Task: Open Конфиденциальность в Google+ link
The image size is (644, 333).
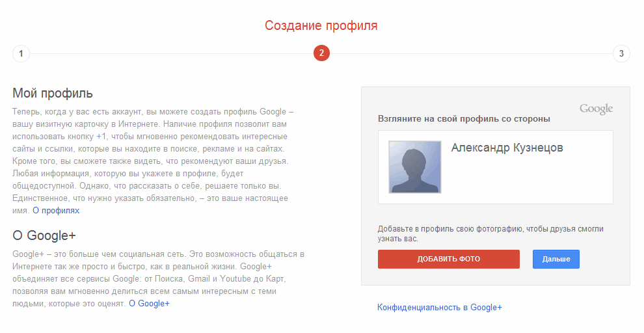Action: pos(440,307)
